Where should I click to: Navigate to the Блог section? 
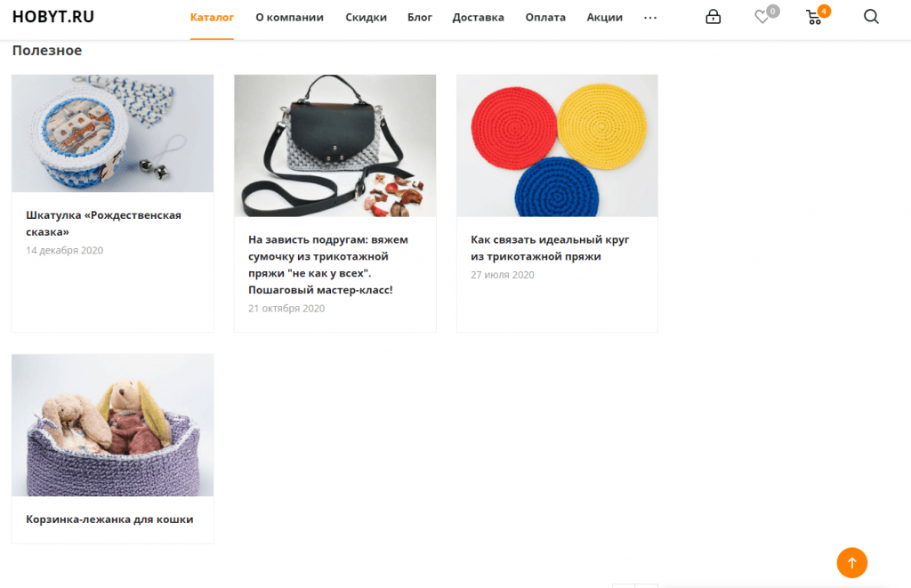tap(419, 18)
